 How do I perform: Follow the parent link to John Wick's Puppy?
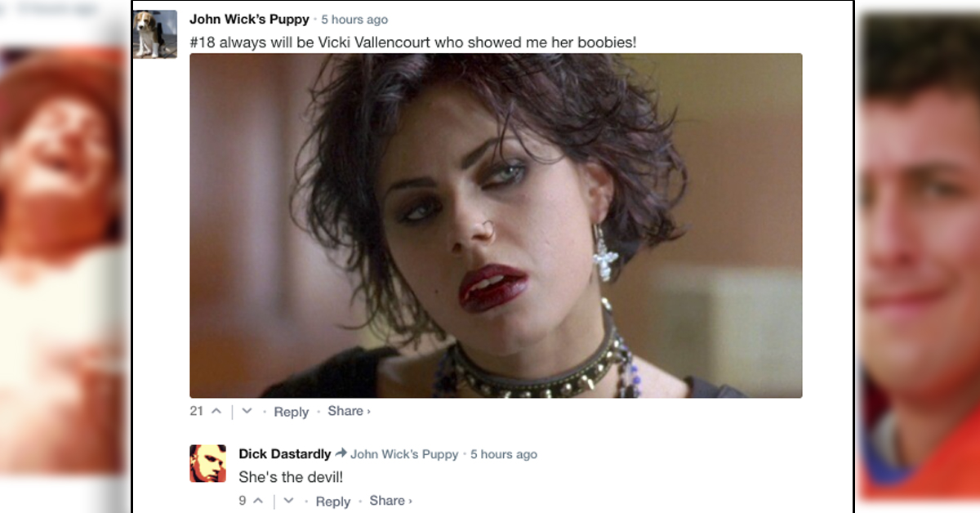tap(404, 454)
